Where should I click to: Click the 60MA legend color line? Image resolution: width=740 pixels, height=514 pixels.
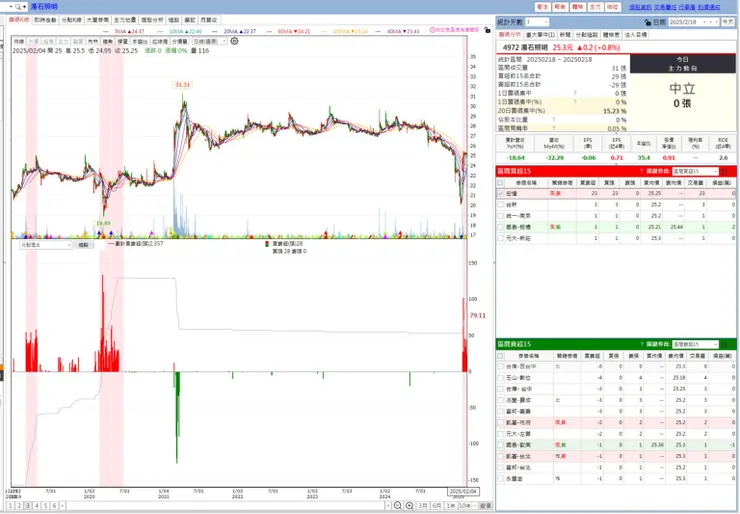pos(269,31)
